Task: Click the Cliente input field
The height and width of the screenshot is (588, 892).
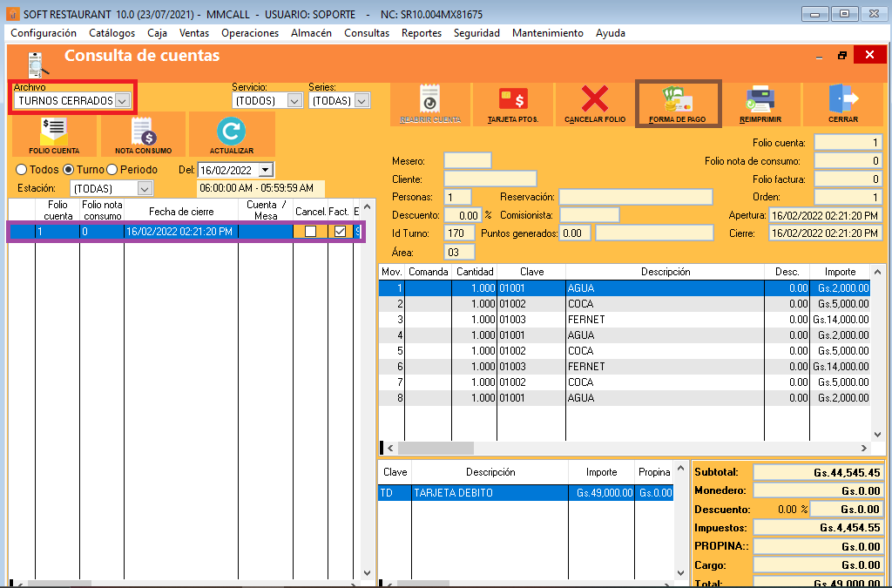Action: [490, 179]
